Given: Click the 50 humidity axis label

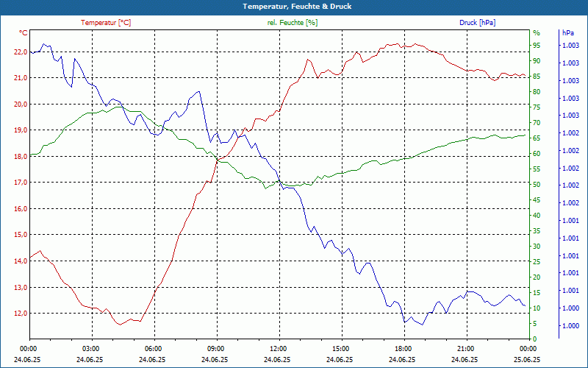Looking at the screenshot, I should [x=537, y=185].
